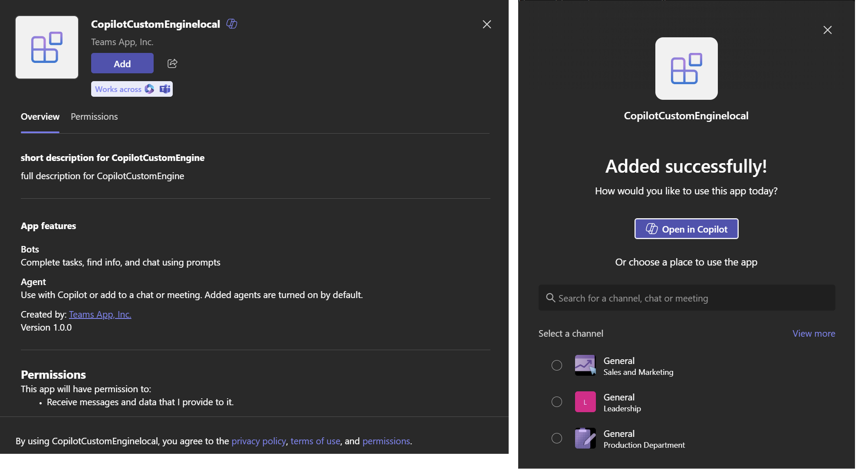Click the Add button for CopilotCustomEnginelocal
The height and width of the screenshot is (469, 868).
coord(122,63)
